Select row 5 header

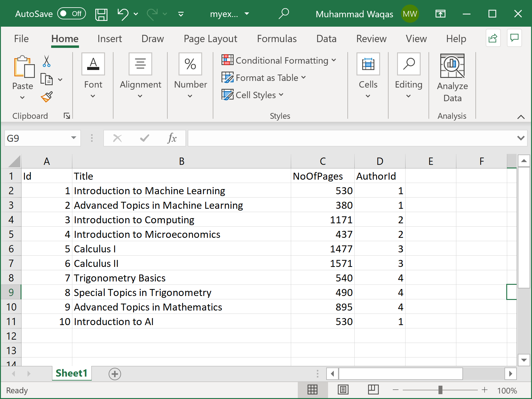click(x=11, y=234)
